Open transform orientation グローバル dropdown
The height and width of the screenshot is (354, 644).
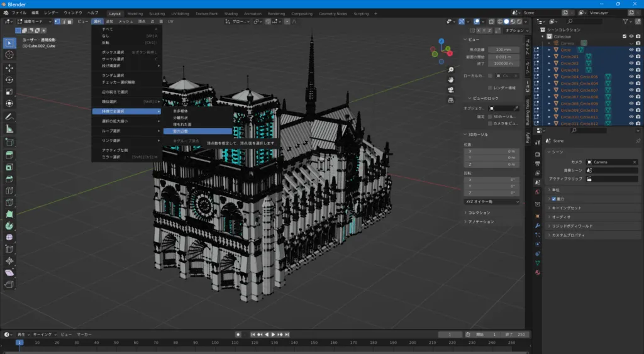pyautogui.click(x=237, y=21)
